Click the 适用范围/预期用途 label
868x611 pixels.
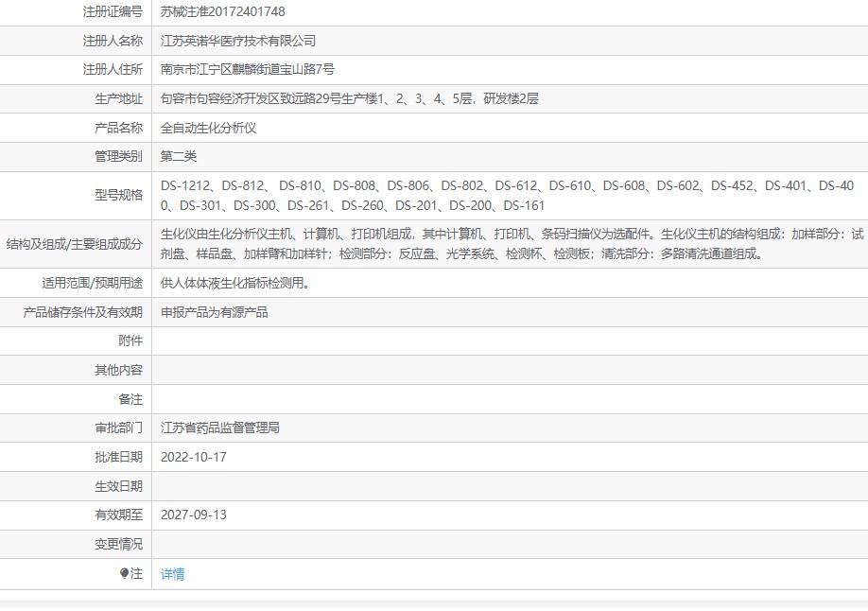93,283
